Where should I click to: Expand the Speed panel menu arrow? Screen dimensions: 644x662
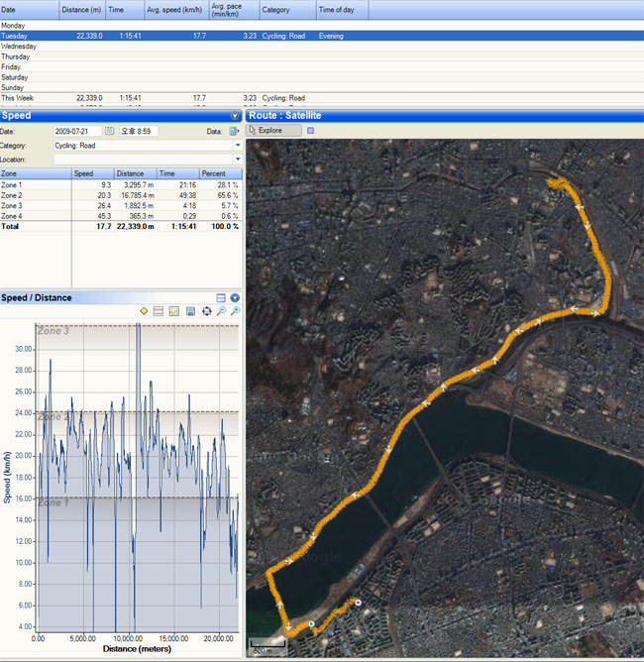pos(235,116)
